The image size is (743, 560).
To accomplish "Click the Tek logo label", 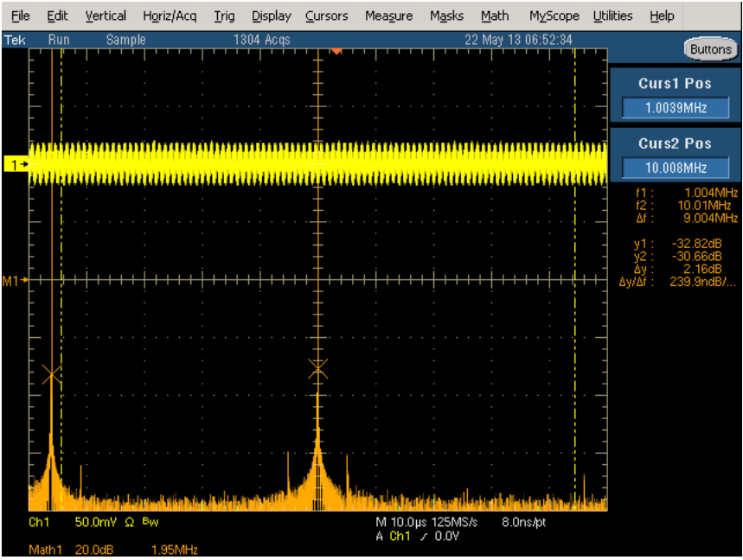I will coord(15,40).
